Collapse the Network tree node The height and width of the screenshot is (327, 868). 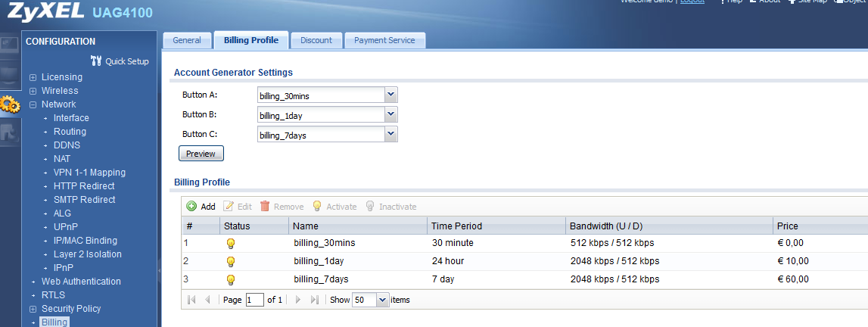point(33,104)
